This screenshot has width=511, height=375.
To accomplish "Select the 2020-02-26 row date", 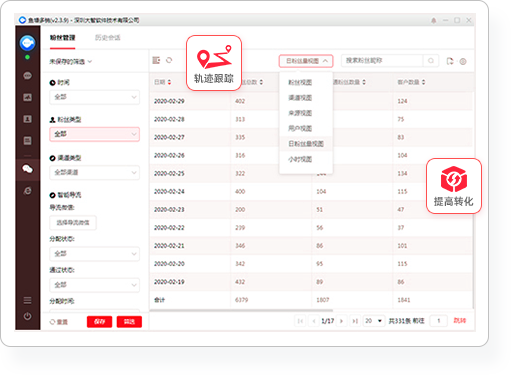I will pos(169,155).
